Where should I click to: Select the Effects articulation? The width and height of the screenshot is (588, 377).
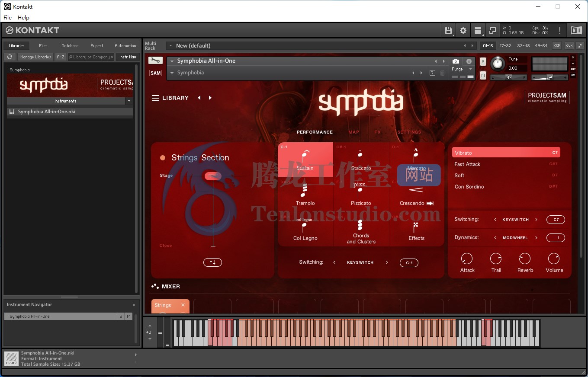(x=416, y=230)
